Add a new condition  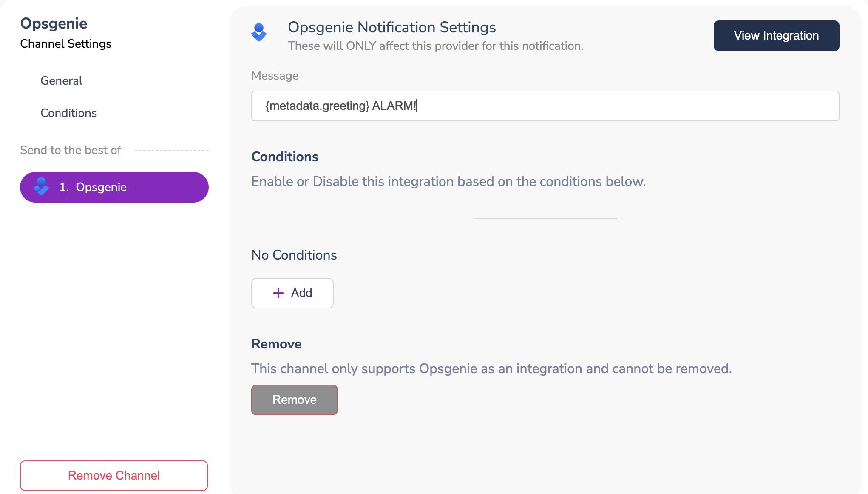(292, 293)
